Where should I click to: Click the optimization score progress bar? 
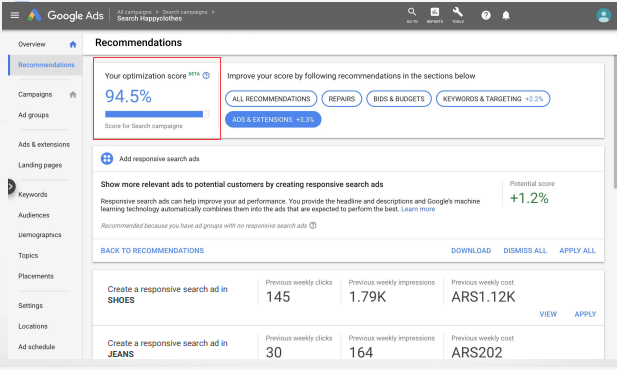pos(157,114)
